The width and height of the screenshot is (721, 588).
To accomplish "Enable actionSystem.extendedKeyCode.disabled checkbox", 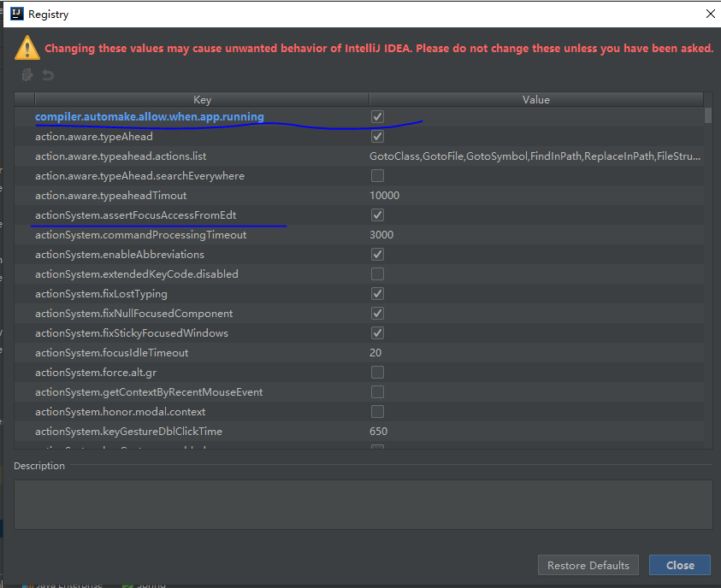I will click(377, 273).
